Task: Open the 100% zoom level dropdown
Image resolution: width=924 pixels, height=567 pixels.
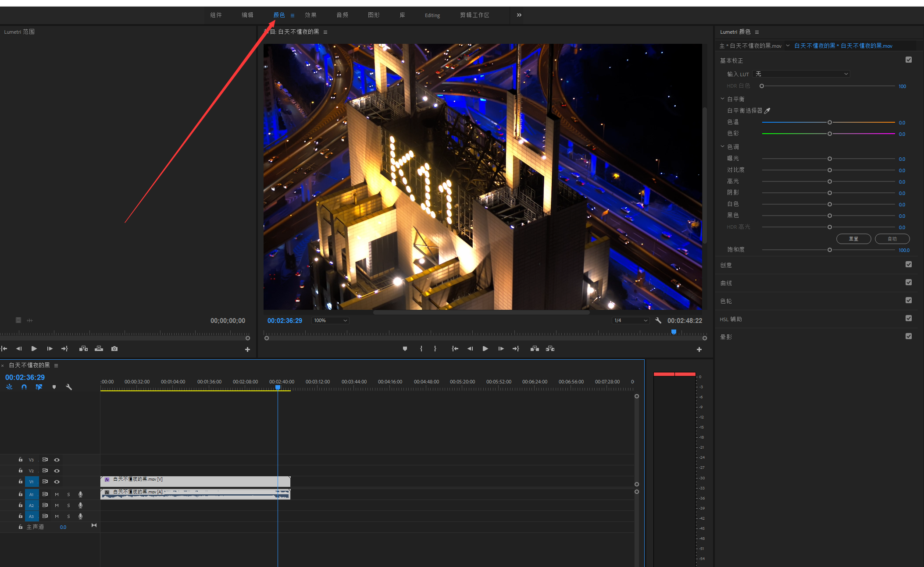Action: (x=330, y=321)
